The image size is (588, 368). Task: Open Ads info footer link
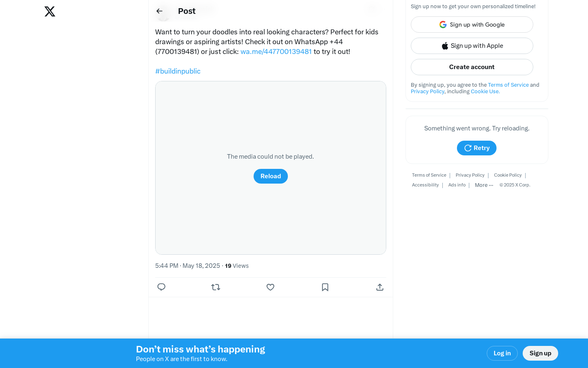tap(457, 185)
